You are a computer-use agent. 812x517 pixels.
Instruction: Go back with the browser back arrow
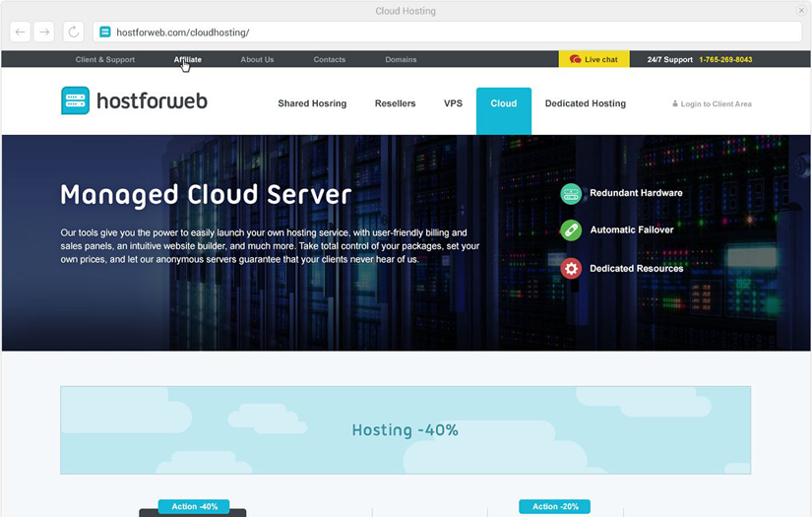click(x=21, y=32)
